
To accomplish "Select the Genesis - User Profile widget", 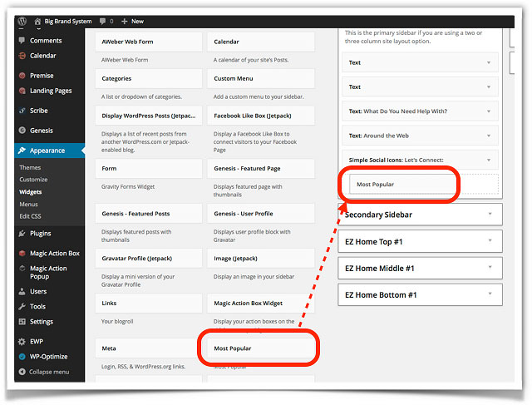I will (x=260, y=214).
